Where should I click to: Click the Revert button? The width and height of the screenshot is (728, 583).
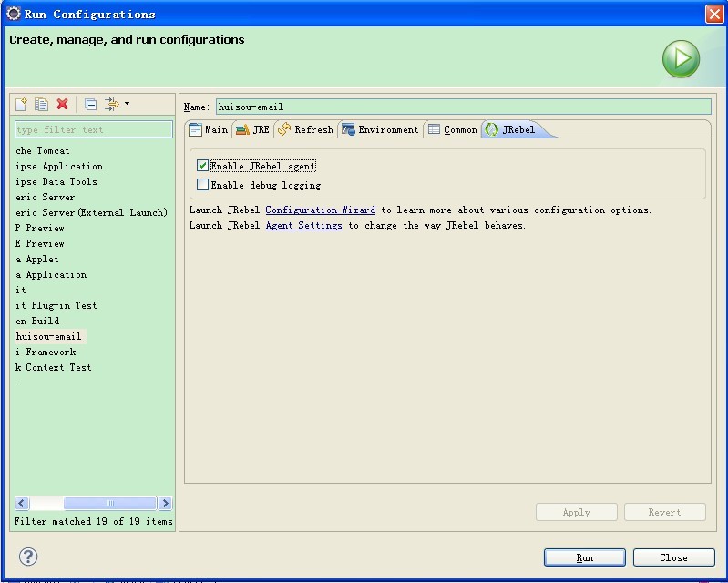tap(665, 512)
